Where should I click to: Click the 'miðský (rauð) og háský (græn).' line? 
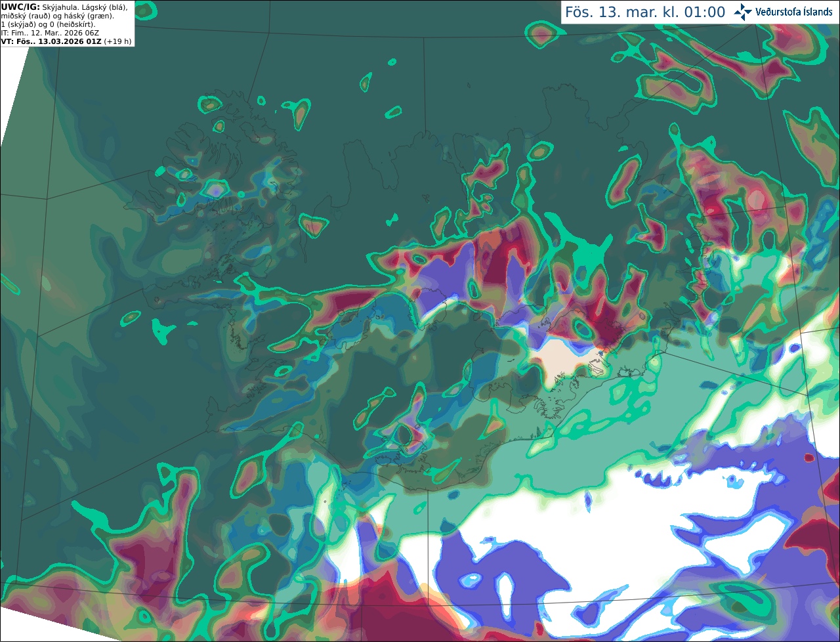tap(57, 16)
